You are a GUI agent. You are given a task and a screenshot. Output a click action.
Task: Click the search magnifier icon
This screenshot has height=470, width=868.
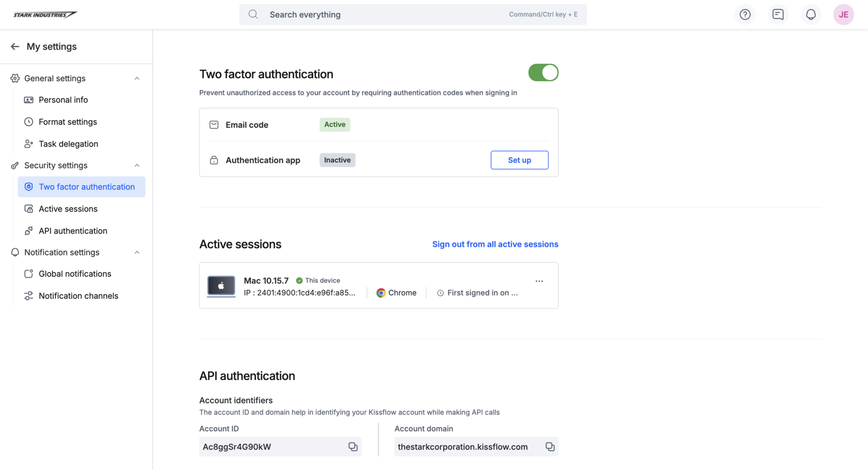tap(253, 15)
